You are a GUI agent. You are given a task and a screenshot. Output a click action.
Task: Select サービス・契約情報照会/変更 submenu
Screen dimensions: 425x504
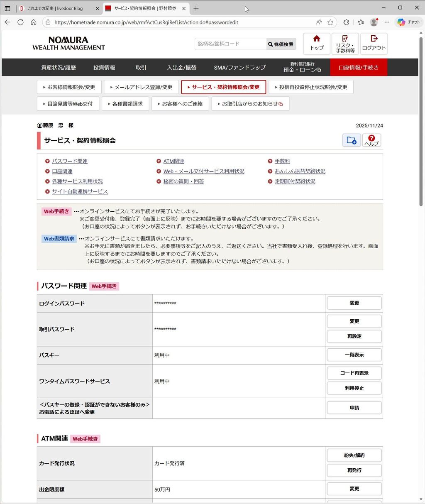pos(223,87)
